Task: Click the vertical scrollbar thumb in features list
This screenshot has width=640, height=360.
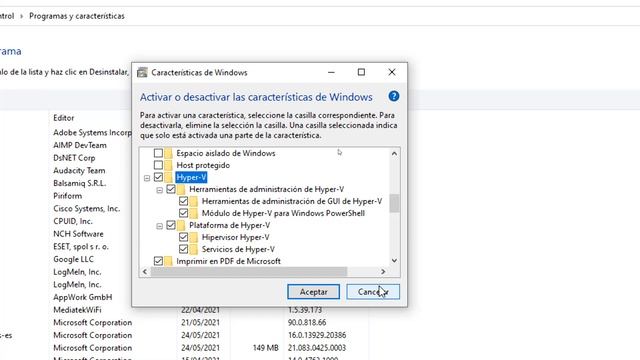Action: coord(394,203)
